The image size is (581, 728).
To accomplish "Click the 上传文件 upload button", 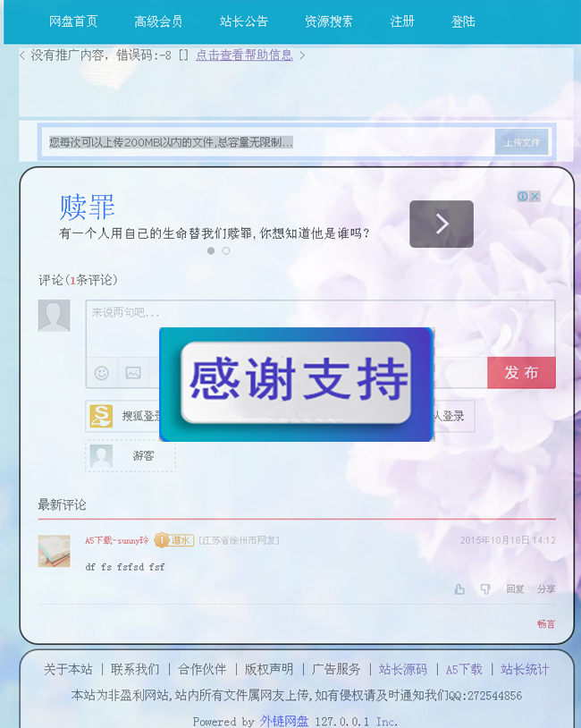I will point(522,142).
